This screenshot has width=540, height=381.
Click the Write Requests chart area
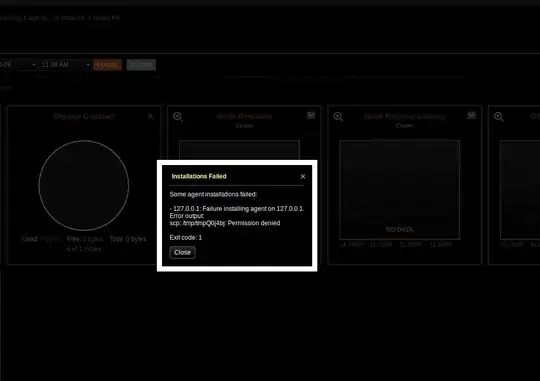(239, 150)
